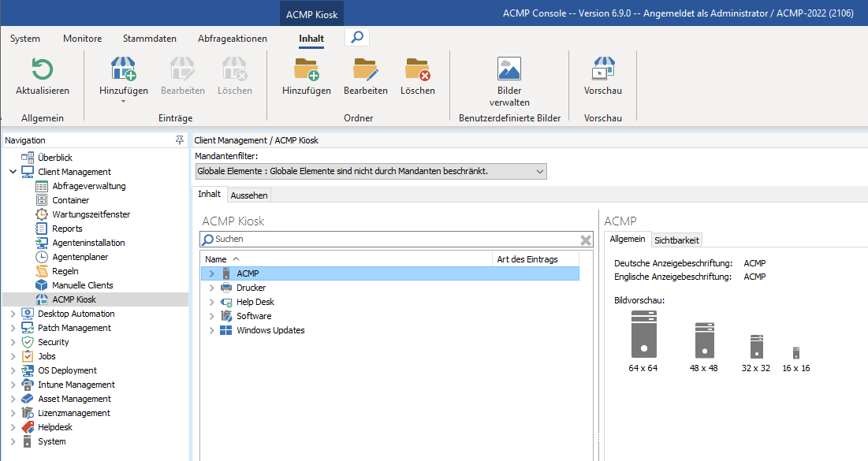Image resolution: width=868 pixels, height=461 pixels.
Task: Switch to the Aussehen tab
Action: coord(248,194)
